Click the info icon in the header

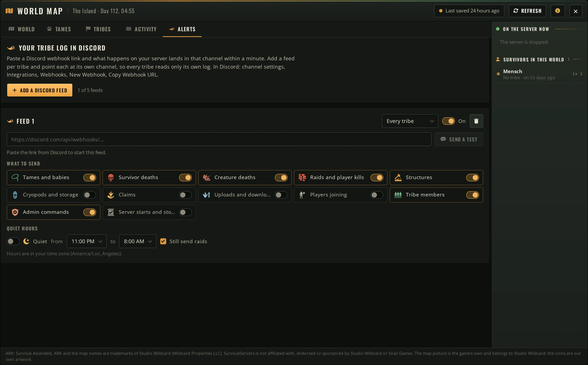557,11
